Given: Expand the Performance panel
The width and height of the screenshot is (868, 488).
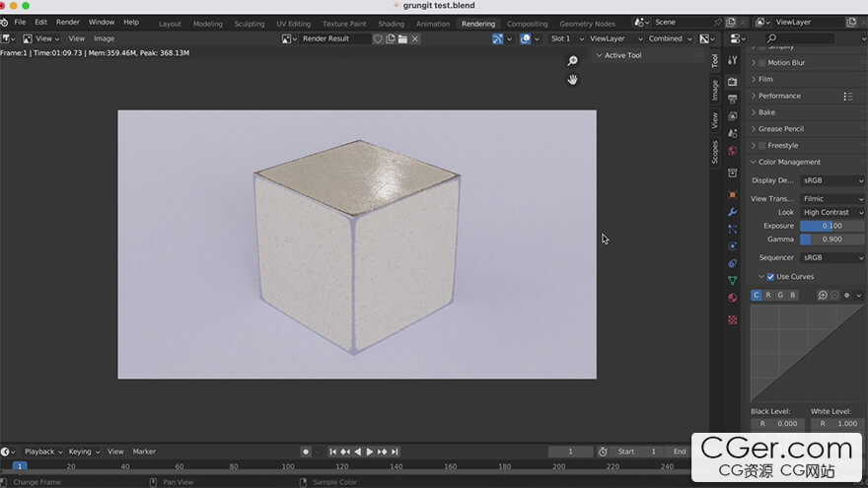Looking at the screenshot, I should coord(779,96).
